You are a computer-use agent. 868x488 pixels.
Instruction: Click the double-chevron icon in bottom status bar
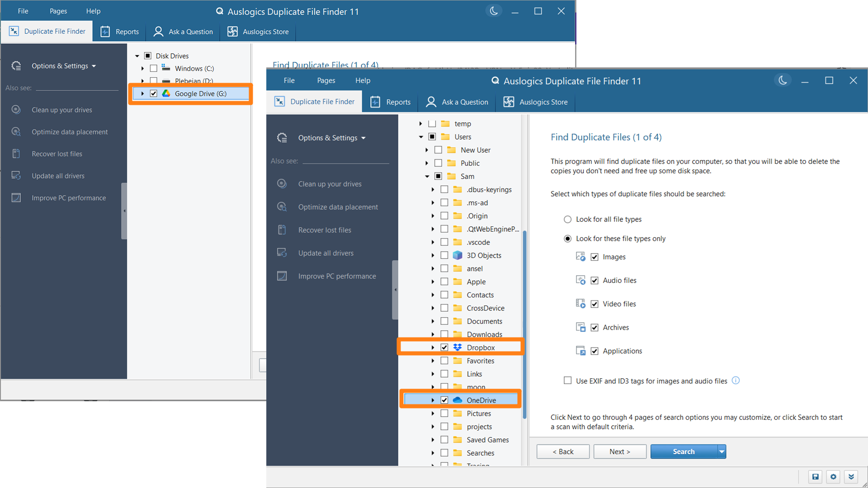851,477
